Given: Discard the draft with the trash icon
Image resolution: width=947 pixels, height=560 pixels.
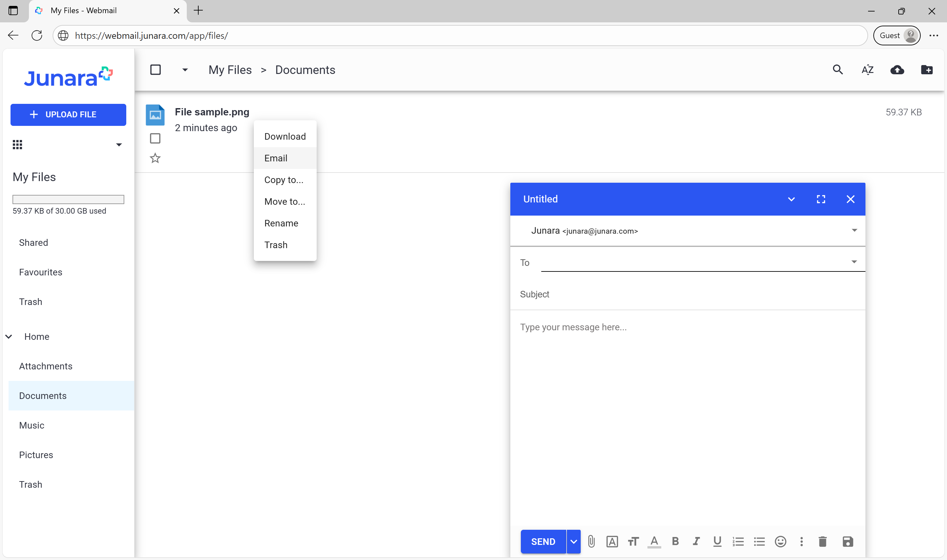Looking at the screenshot, I should point(822,542).
